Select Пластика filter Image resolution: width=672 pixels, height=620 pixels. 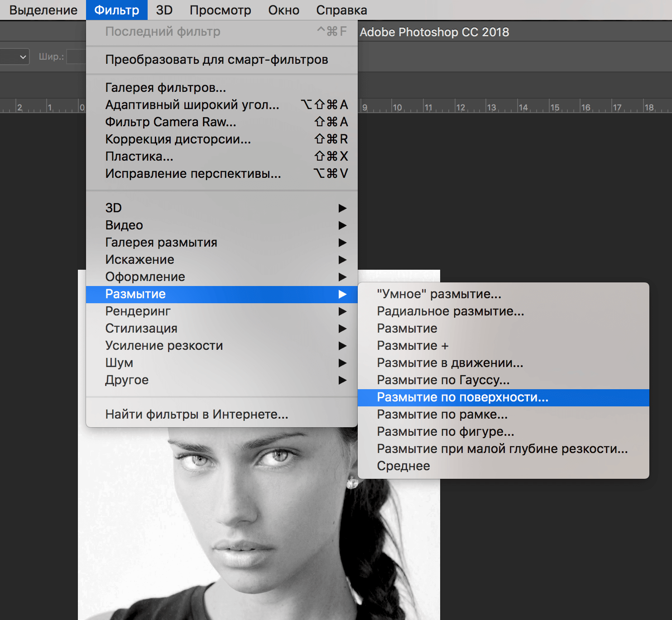[139, 156]
